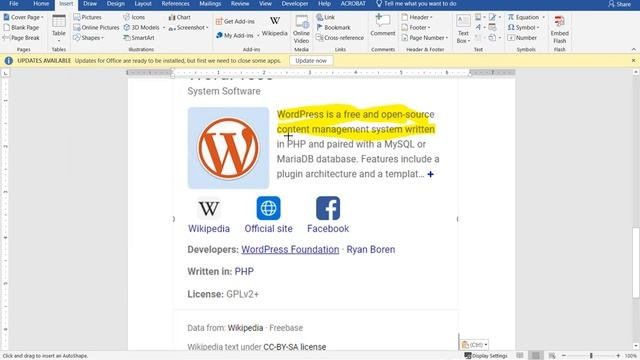The image size is (640, 360).
Task: Open the Paste Options (Ctrl) dropdown
Action: [x=474, y=344]
